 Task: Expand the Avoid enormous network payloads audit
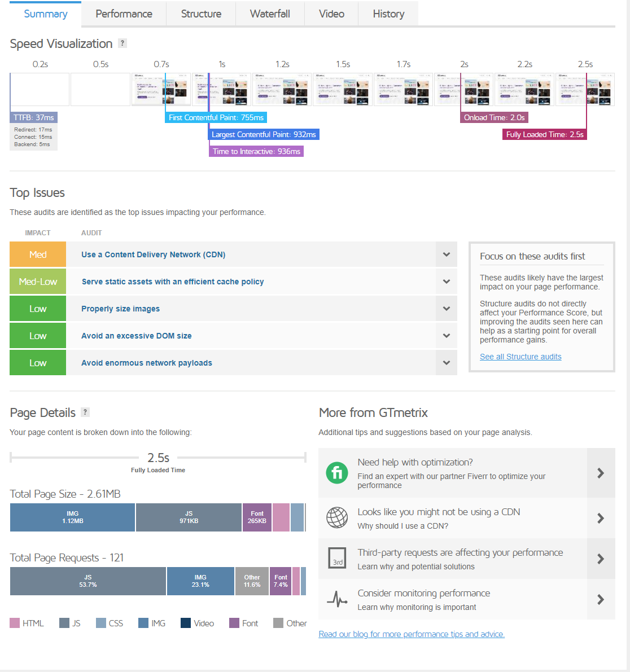click(x=446, y=362)
